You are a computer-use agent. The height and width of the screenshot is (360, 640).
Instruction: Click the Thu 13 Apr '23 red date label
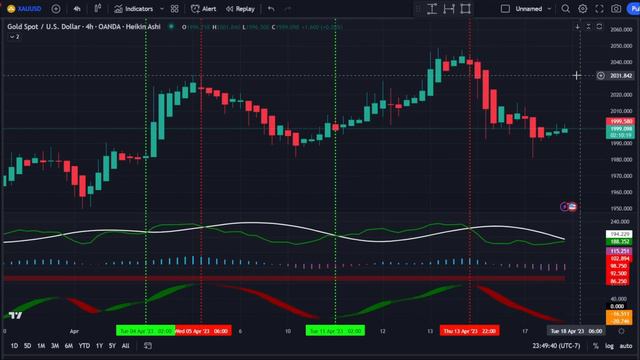pyautogui.click(x=469, y=331)
